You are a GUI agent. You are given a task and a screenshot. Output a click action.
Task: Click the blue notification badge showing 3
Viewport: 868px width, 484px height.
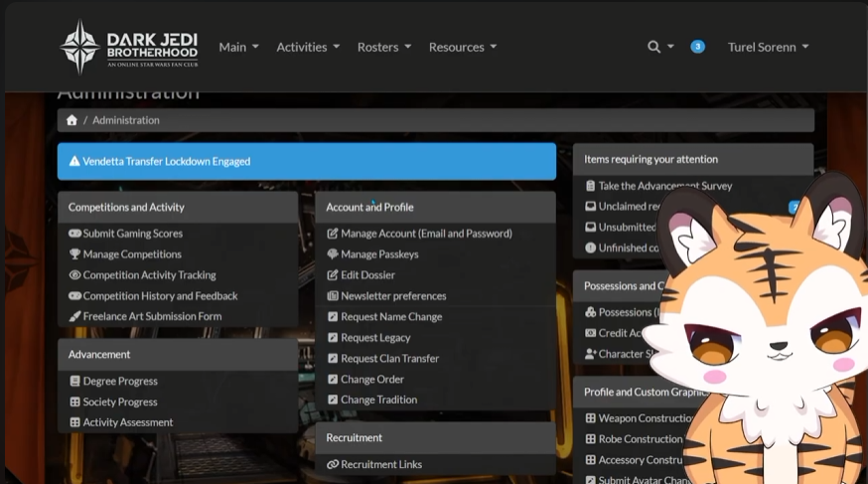pyautogui.click(x=697, y=47)
